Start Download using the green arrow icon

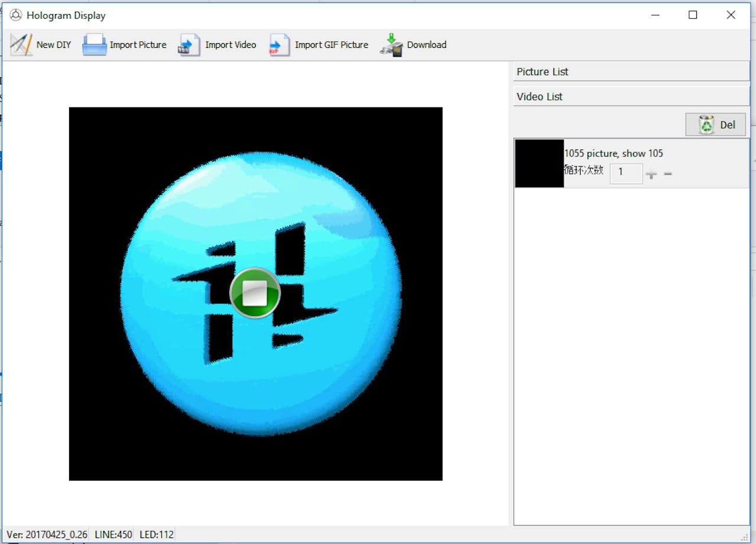(x=391, y=44)
